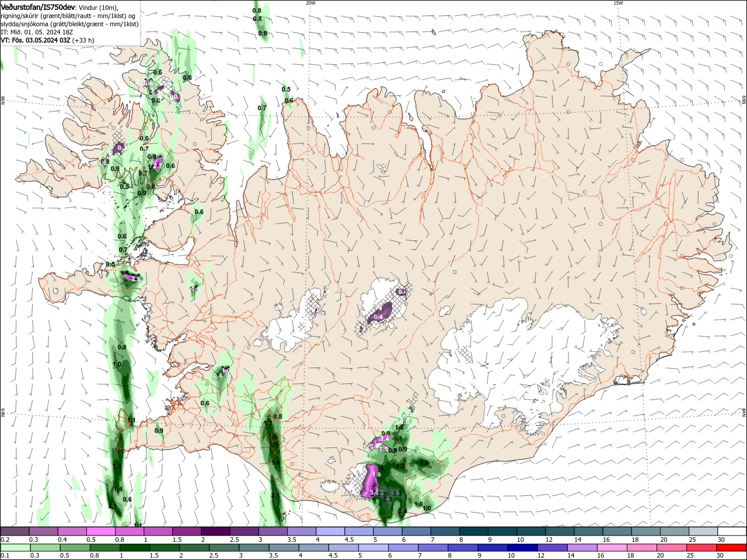Select the palest green bottom-row swatch labeled 0.1
The image size is (747, 560).
15,548
